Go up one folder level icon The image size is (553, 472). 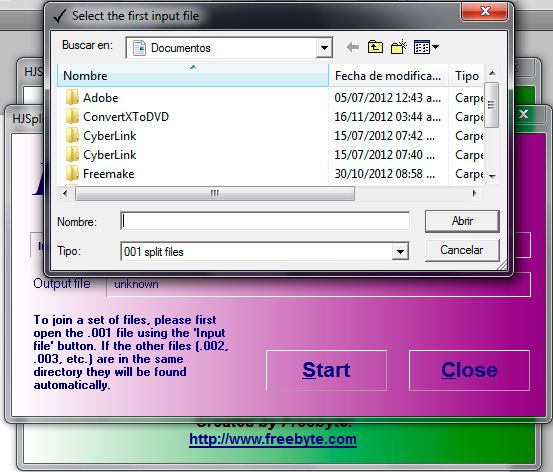(375, 47)
